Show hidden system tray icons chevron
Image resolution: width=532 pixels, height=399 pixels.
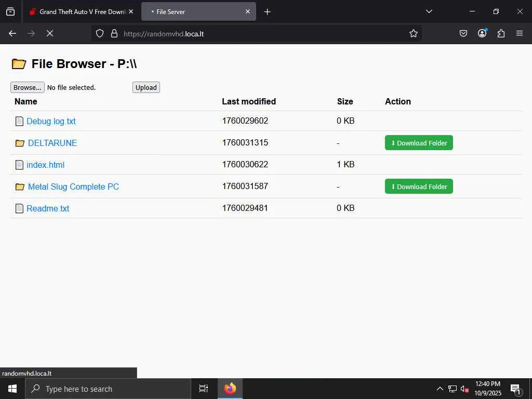click(x=440, y=389)
